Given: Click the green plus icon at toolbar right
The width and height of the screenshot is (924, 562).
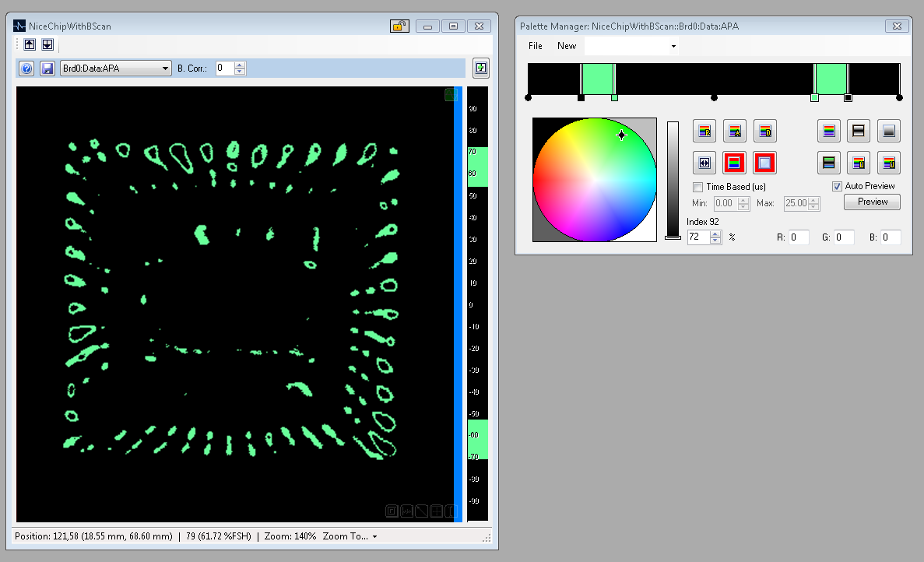Looking at the screenshot, I should click(x=481, y=68).
